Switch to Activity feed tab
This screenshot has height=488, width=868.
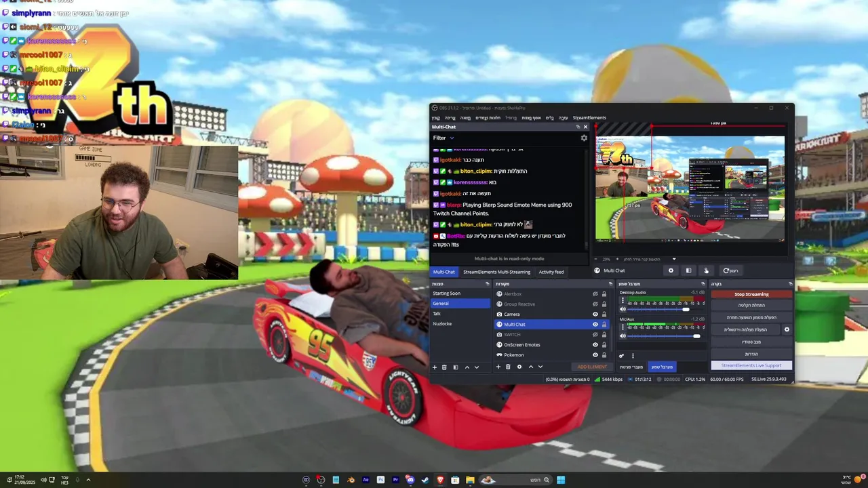tap(551, 272)
